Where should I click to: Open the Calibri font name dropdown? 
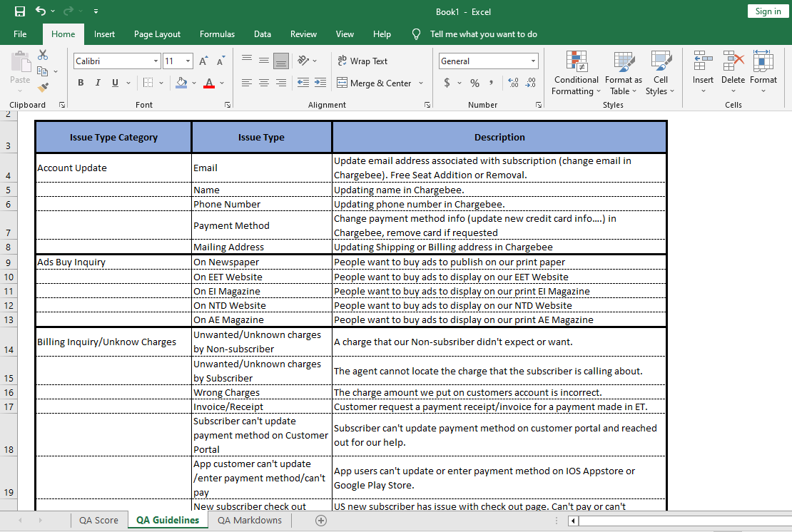pos(156,61)
